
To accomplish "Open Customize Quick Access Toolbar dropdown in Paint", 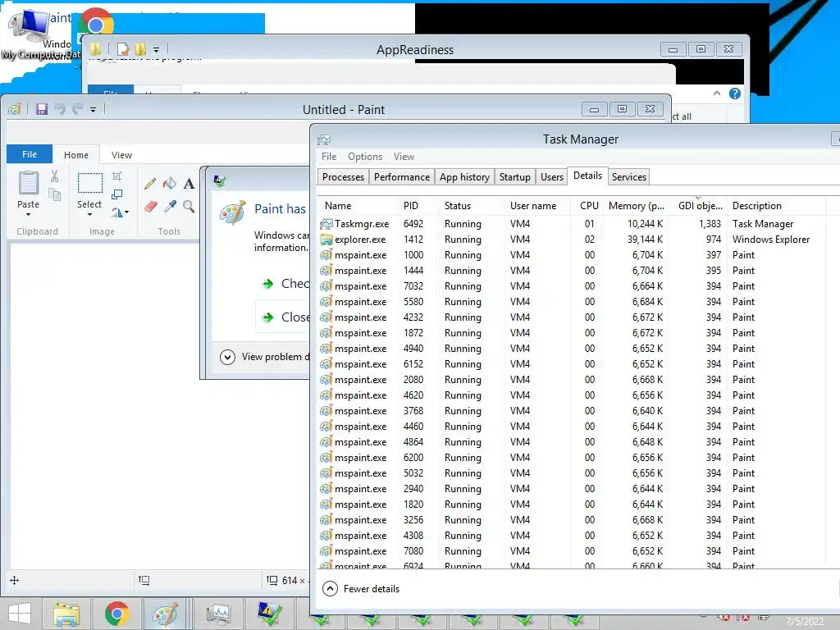I will click(x=93, y=110).
